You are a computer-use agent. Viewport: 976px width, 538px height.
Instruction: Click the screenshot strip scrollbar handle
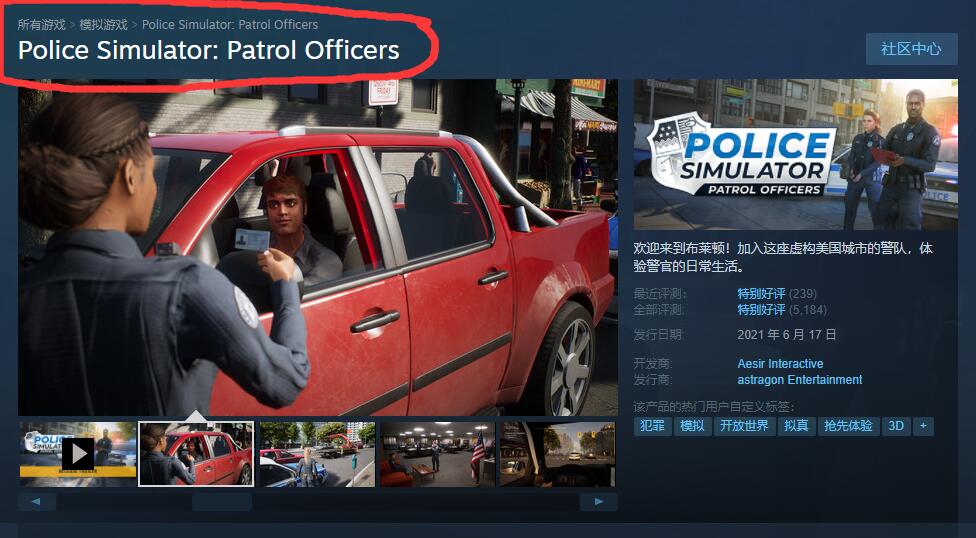(x=222, y=502)
